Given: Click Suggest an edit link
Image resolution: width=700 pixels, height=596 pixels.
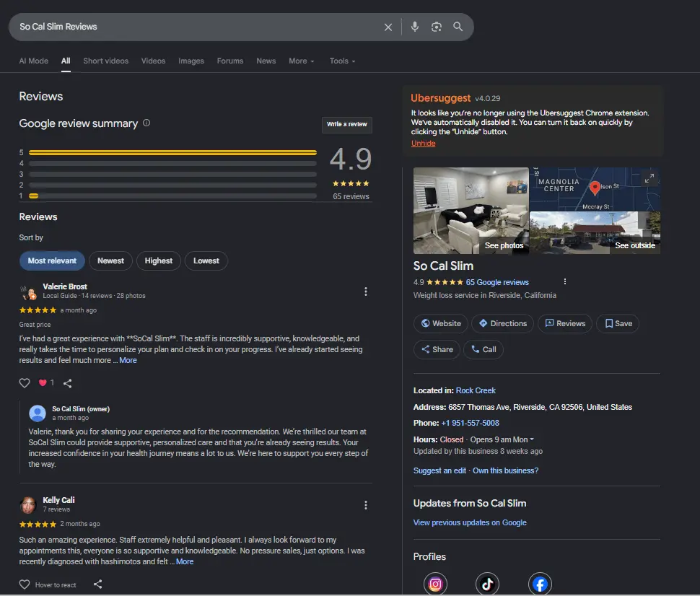Looking at the screenshot, I should click(x=439, y=470).
